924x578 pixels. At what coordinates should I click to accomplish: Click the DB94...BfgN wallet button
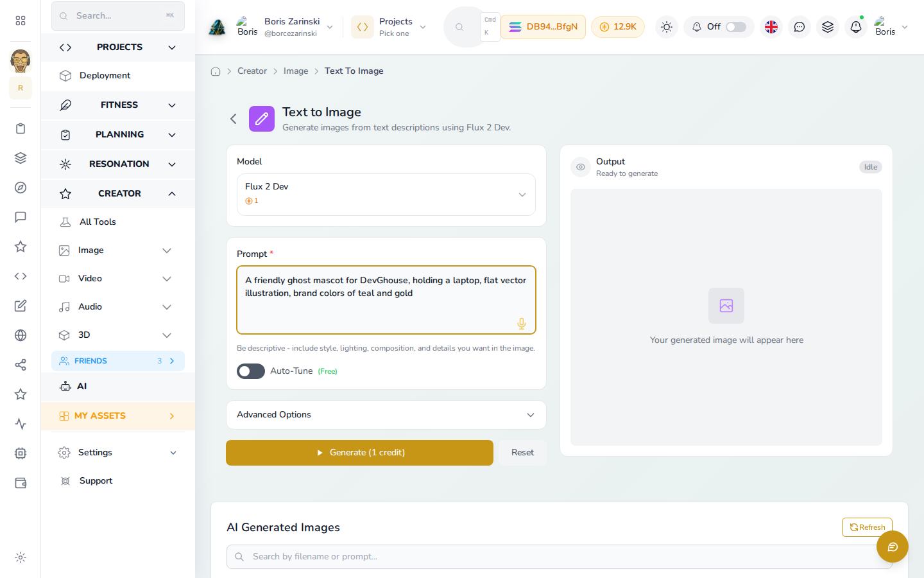(543, 27)
